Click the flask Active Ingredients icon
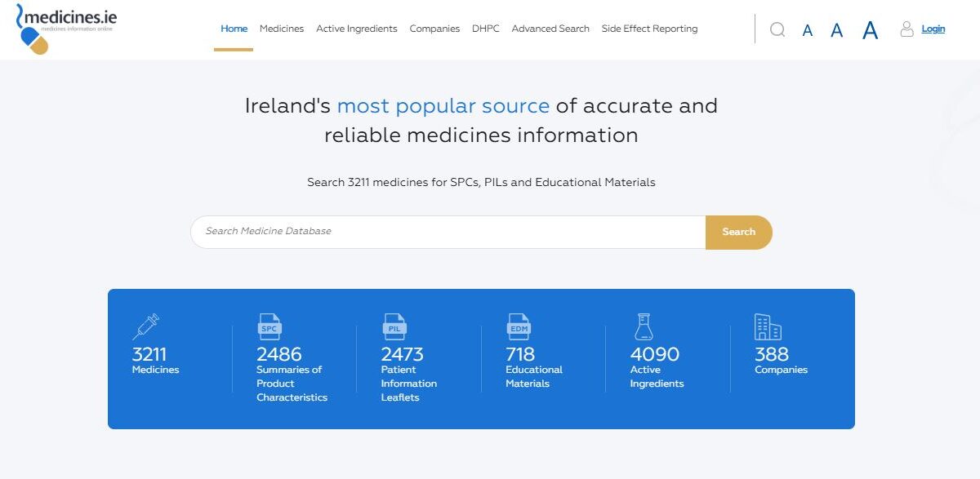 tap(644, 325)
